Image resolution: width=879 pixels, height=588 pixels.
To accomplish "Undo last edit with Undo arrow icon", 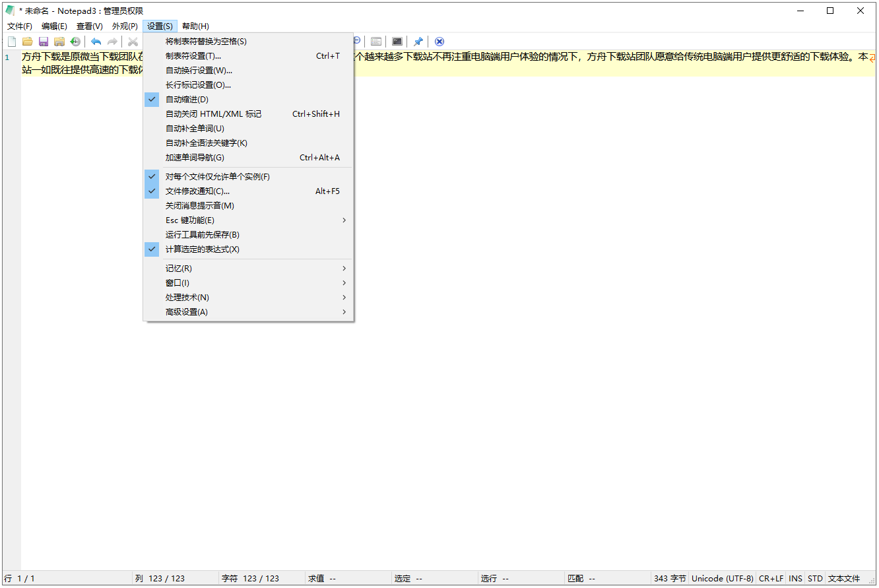I will pyautogui.click(x=96, y=41).
